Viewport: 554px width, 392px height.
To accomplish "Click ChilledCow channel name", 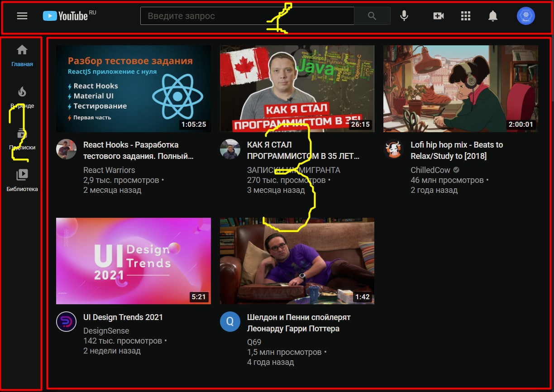I will tap(431, 170).
